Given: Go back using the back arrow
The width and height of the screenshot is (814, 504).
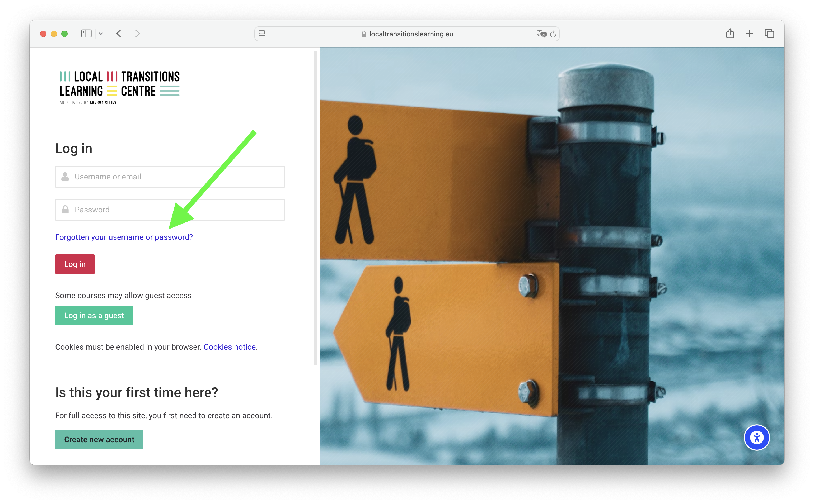Looking at the screenshot, I should click(x=119, y=34).
